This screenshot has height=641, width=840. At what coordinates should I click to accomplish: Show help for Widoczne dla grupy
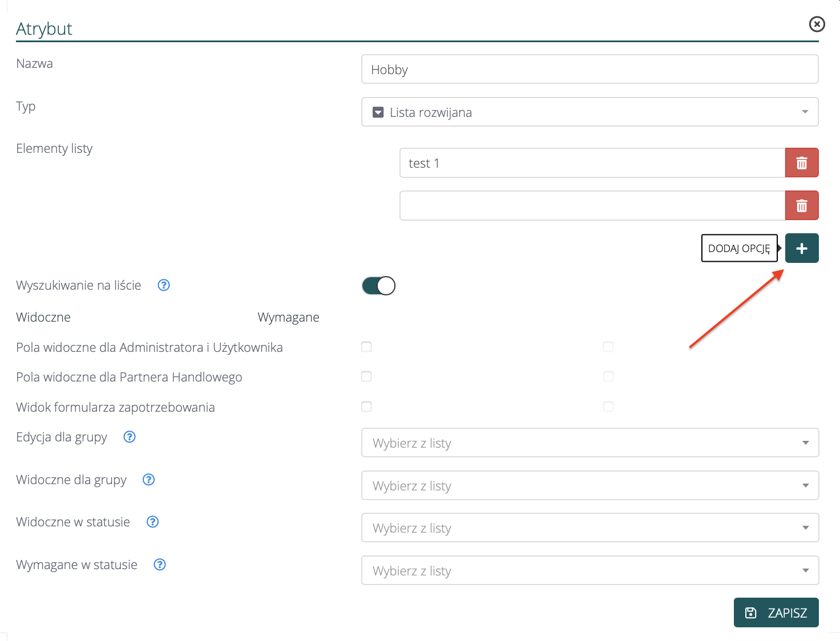tap(149, 480)
